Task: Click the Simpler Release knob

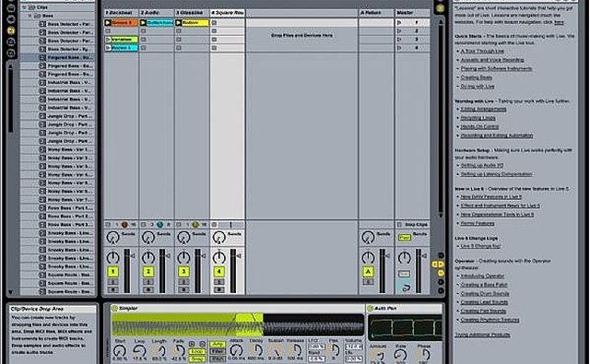Action: pyautogui.click(x=295, y=350)
